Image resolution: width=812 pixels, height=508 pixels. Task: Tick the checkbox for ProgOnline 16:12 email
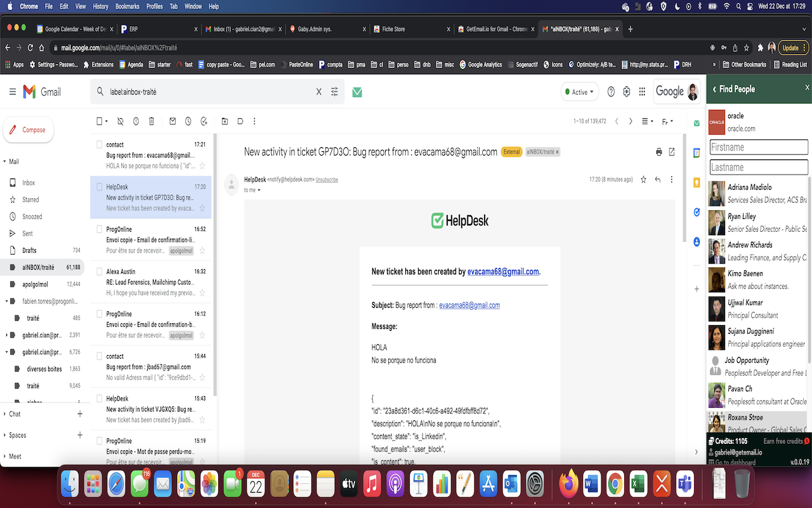pyautogui.click(x=99, y=314)
